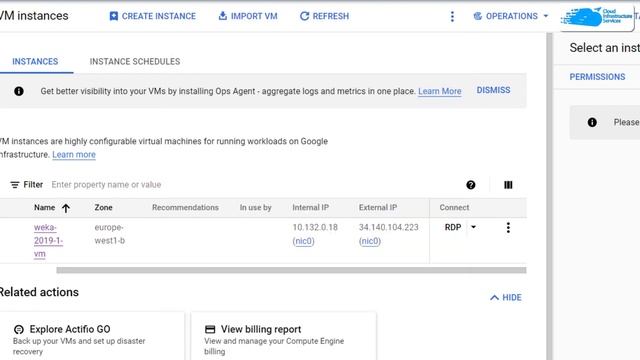Viewport: 640px width, 360px height.
Task: Click the Cloud Infrastructure Services logo
Action: (x=598, y=17)
